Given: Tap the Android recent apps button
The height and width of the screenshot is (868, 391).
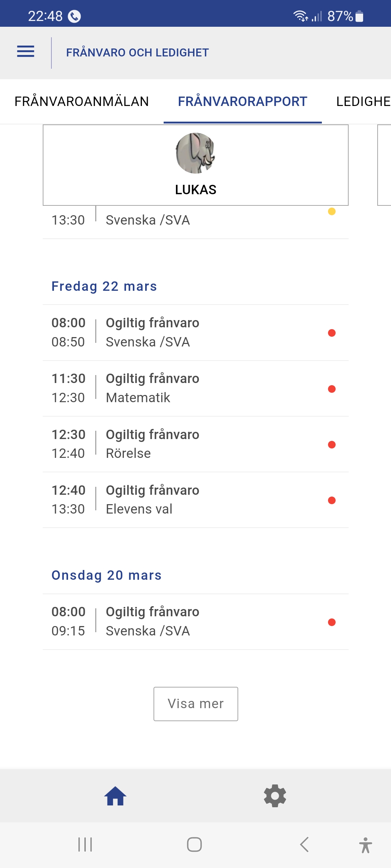Looking at the screenshot, I should [85, 845].
